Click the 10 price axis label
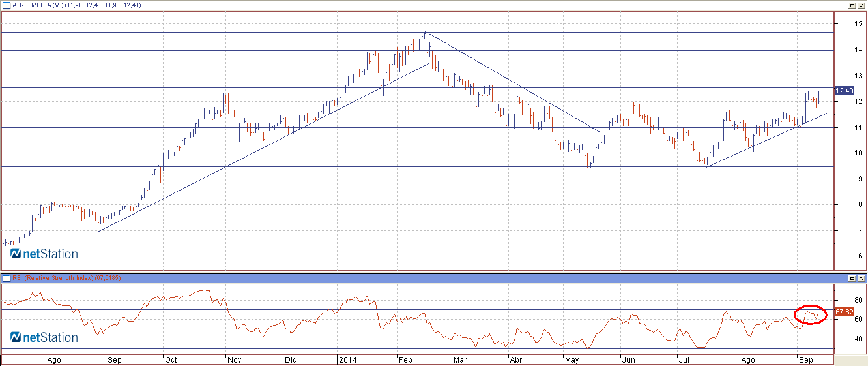The height and width of the screenshot is (366, 868). (x=858, y=153)
